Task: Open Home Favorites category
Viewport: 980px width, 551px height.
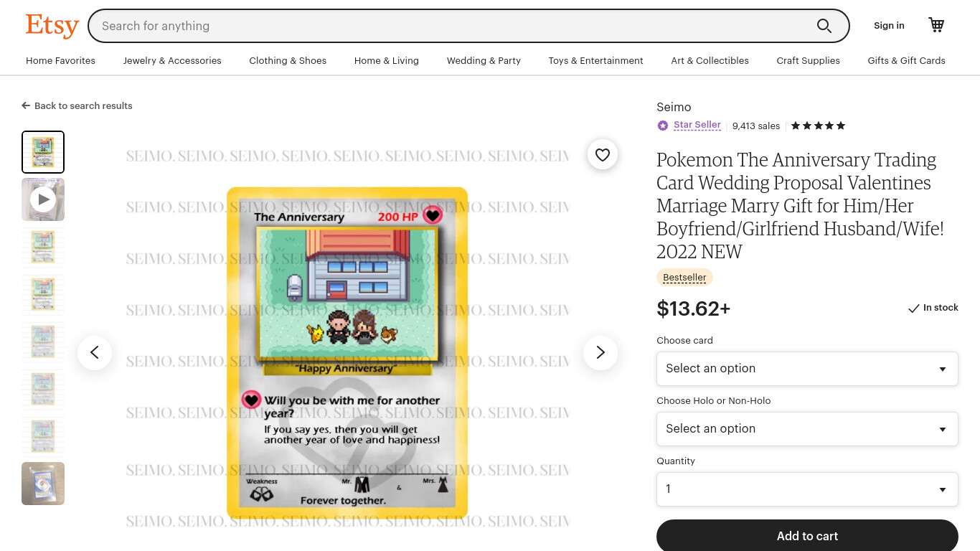Action: [60, 61]
